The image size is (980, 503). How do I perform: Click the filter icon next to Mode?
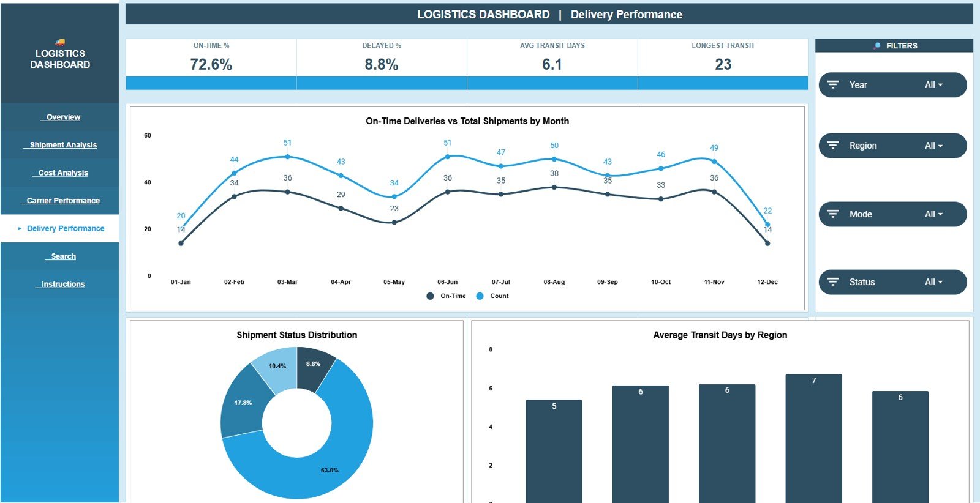[833, 214]
